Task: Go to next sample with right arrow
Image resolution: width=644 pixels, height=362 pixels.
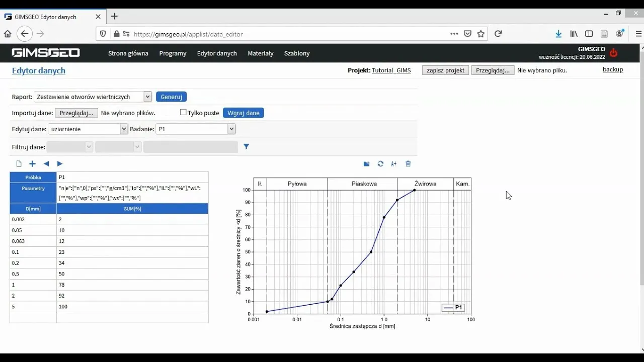Action: [x=60, y=164]
